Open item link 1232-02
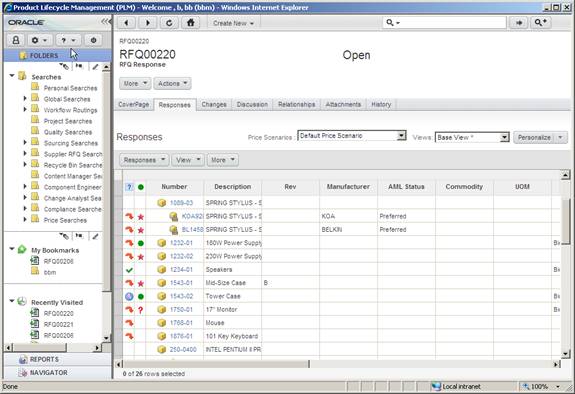The height and width of the screenshot is (394, 575). tap(181, 256)
